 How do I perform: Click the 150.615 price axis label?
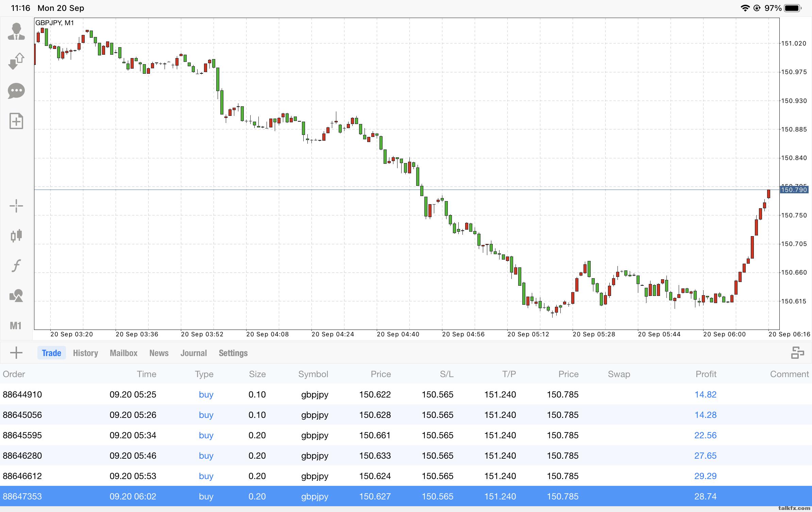(794, 301)
